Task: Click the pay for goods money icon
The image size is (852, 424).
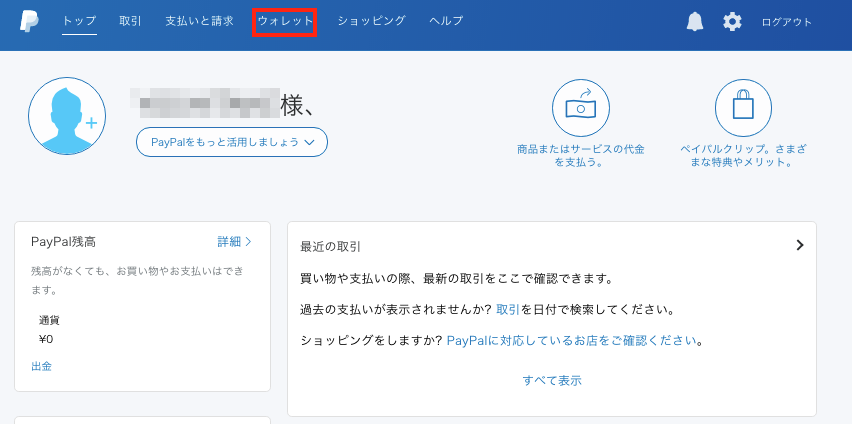Action: pos(580,108)
